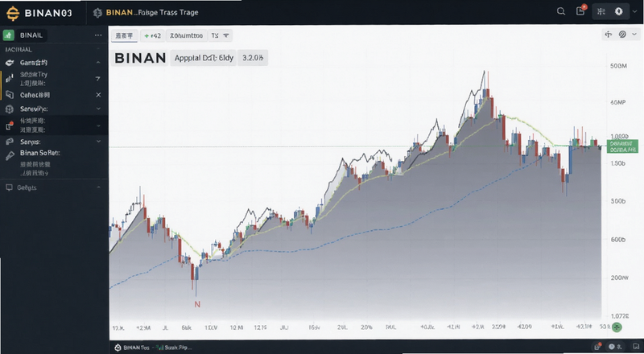Expand the Sarevity section chevron
Image resolution: width=644 pixels, height=354 pixels.
(98, 109)
